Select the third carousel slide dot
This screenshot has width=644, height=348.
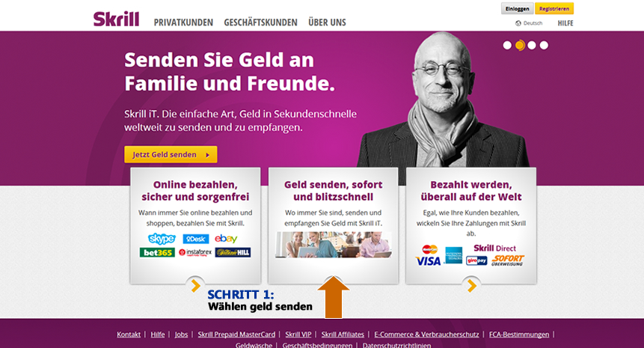(x=532, y=45)
